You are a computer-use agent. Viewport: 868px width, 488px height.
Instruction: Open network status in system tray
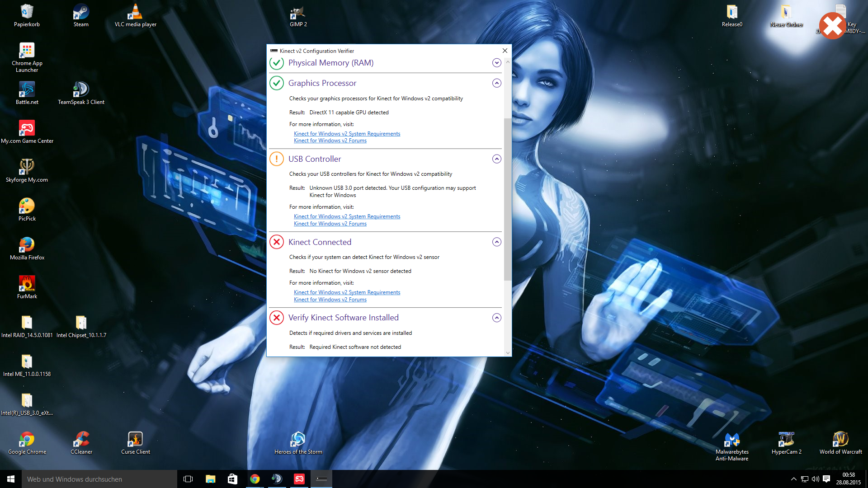tap(805, 479)
